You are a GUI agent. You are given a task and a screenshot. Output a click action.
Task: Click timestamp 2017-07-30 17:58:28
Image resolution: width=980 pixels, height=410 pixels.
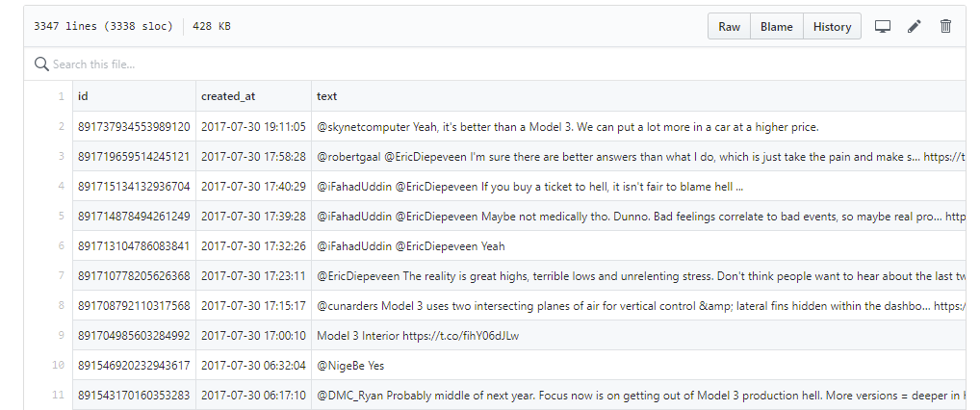click(x=253, y=157)
